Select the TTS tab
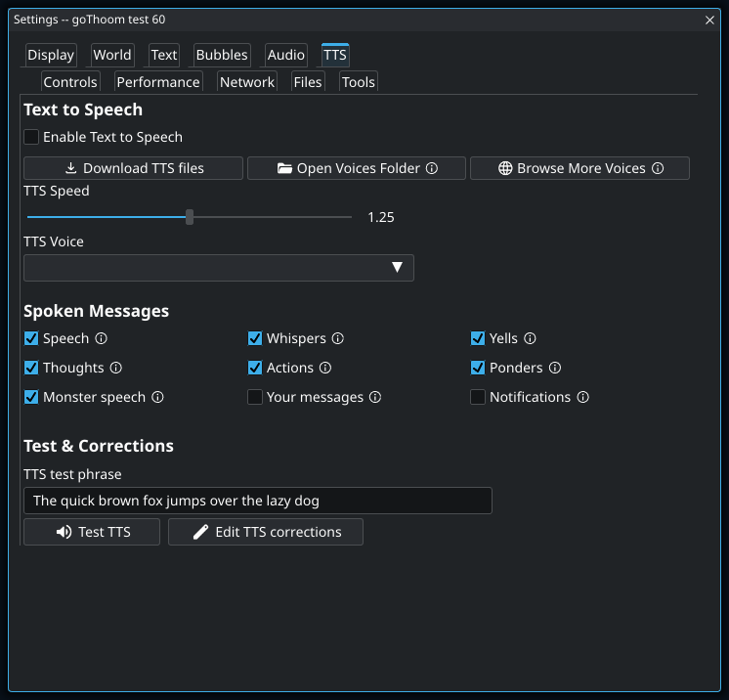 335,55
